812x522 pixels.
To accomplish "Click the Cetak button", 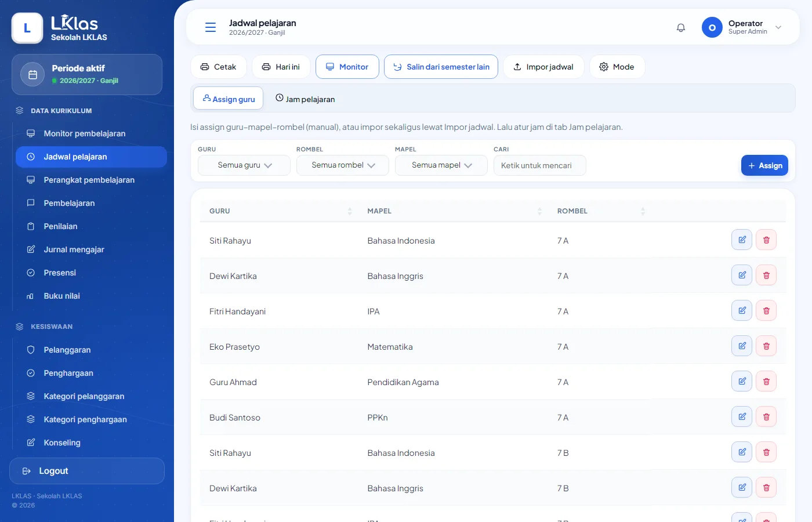I will coord(219,67).
